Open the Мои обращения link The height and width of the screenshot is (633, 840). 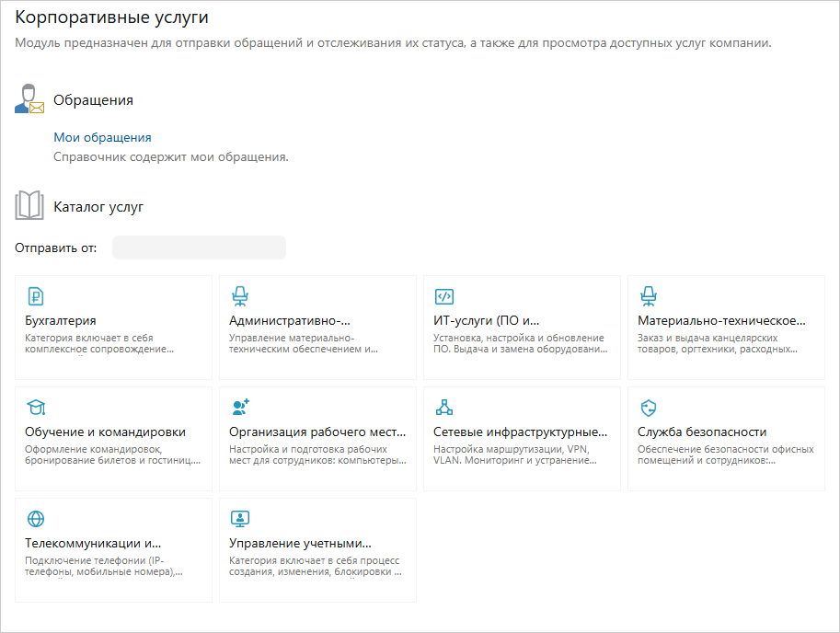click(102, 138)
